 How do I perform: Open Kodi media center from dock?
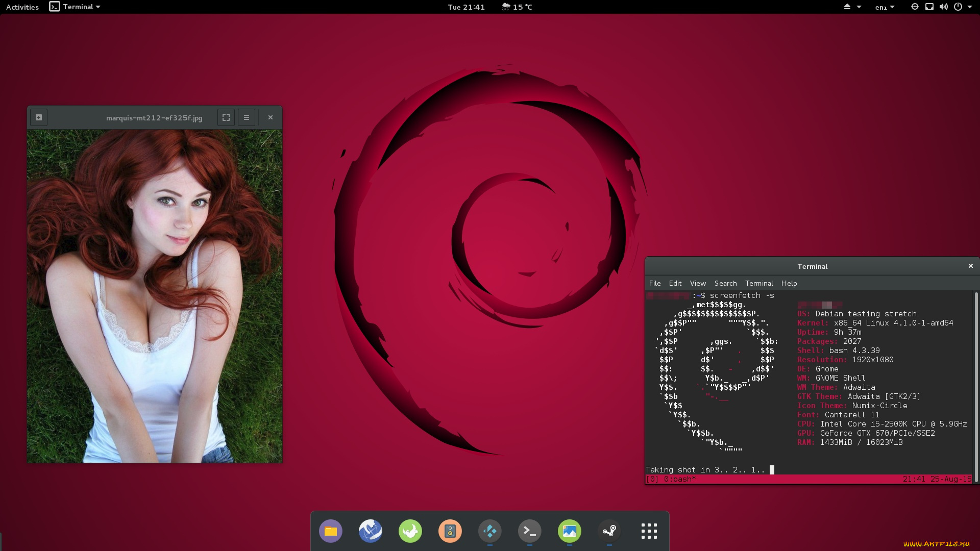[x=490, y=531]
